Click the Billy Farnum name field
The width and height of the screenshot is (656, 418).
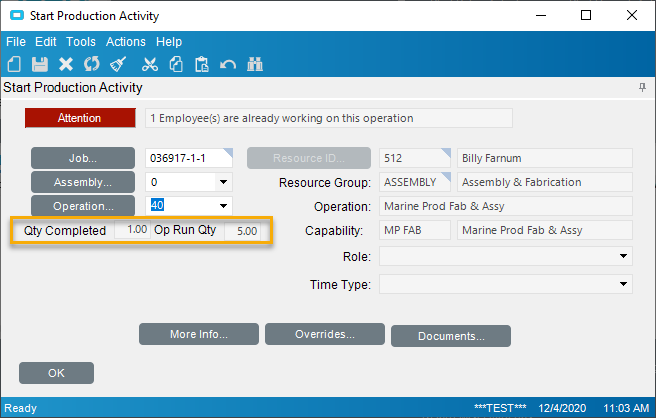point(544,158)
